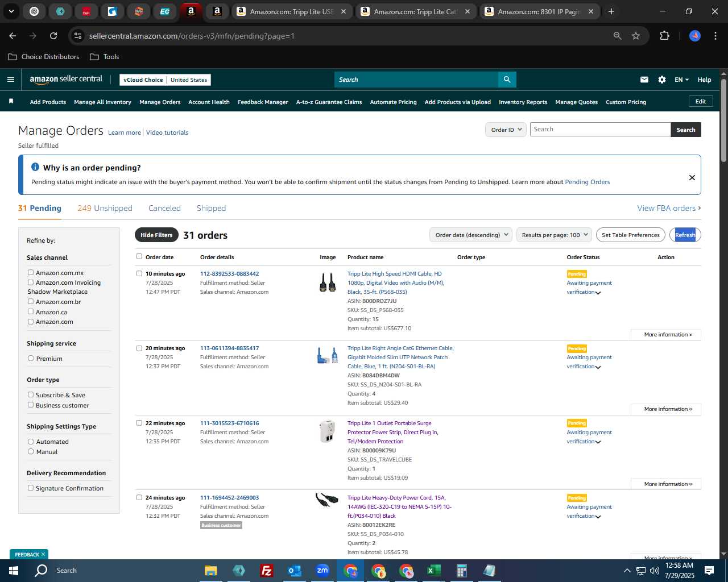This screenshot has height=582, width=728.
Task: Go back with the browser back arrow
Action: point(13,36)
